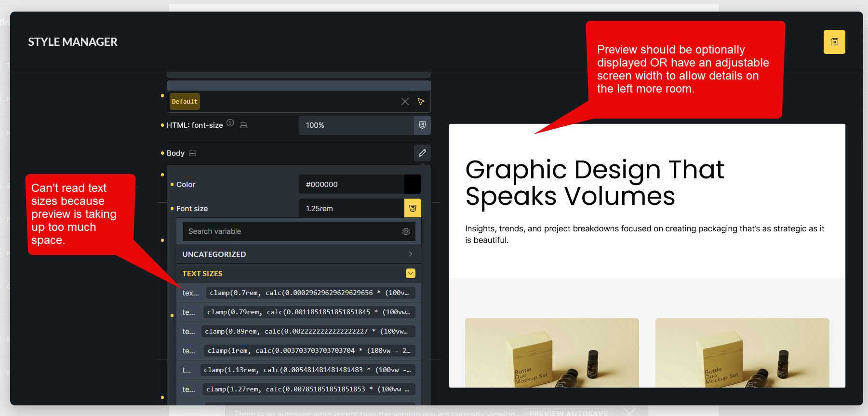Click the Default selector tag
Screen dimensions: 868x416
tap(185, 102)
